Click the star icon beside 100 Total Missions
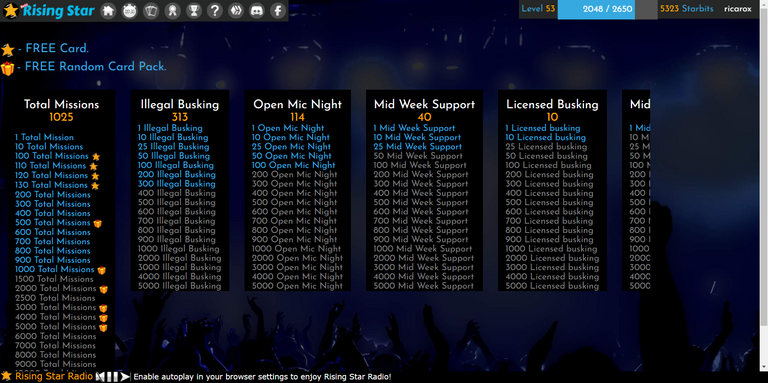The image size is (768, 383). coord(96,157)
